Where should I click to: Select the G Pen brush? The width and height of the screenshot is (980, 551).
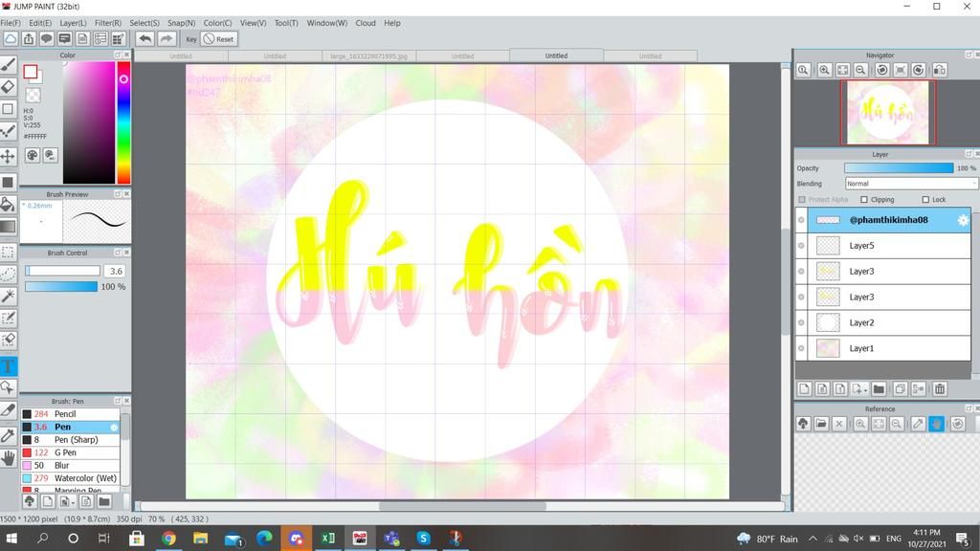coord(70,452)
